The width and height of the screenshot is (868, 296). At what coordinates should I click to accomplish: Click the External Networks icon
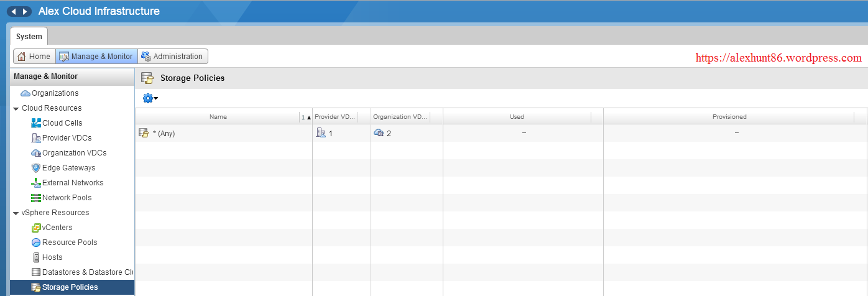pos(36,183)
